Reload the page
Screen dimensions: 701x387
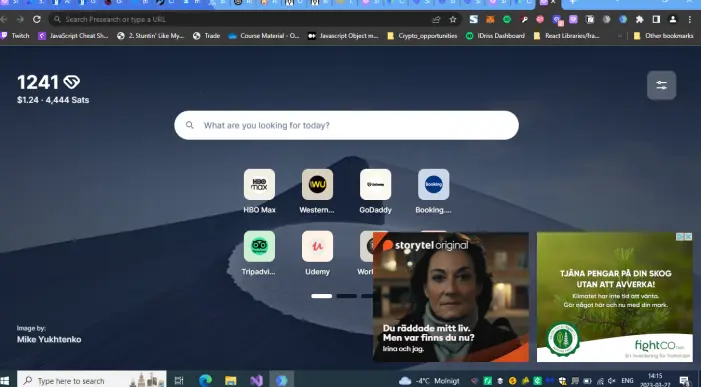37,19
